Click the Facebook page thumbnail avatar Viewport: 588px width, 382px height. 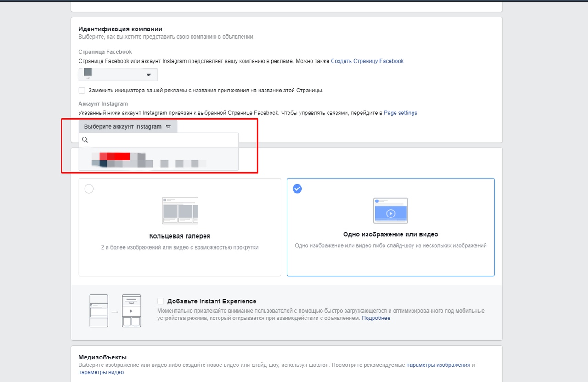pos(88,73)
